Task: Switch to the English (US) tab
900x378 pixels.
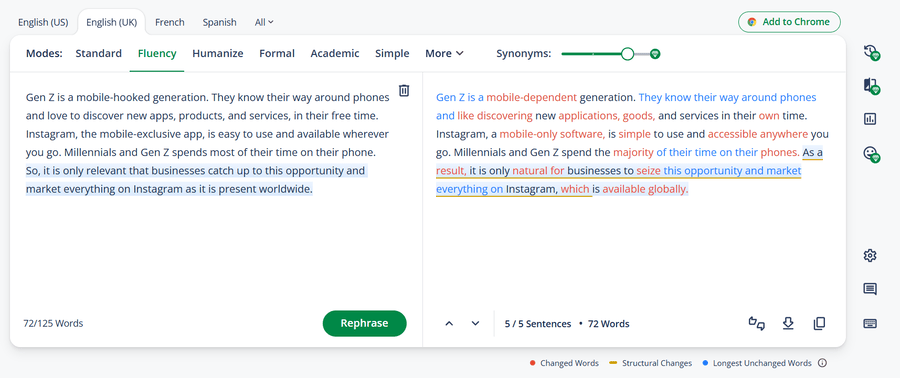Action: [43, 22]
